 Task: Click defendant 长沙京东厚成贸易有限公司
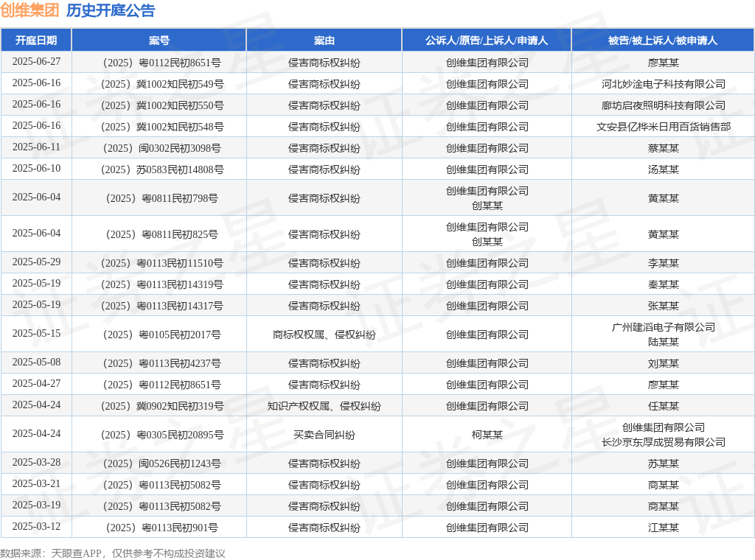(x=663, y=442)
